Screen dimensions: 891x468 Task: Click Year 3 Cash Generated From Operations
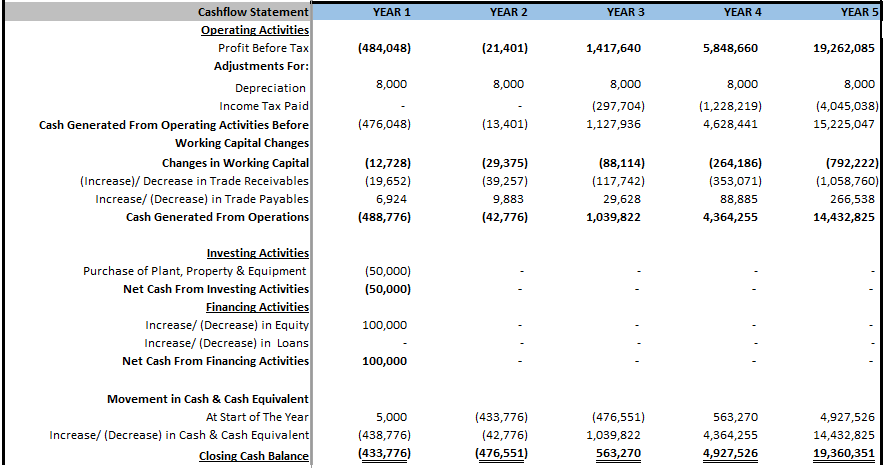613,217
